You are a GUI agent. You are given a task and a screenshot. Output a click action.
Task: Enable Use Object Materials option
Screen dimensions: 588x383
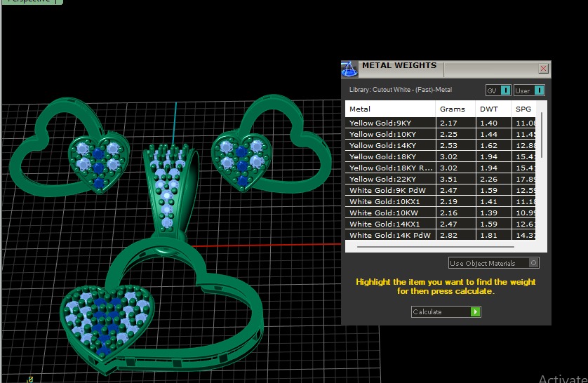pyautogui.click(x=493, y=263)
